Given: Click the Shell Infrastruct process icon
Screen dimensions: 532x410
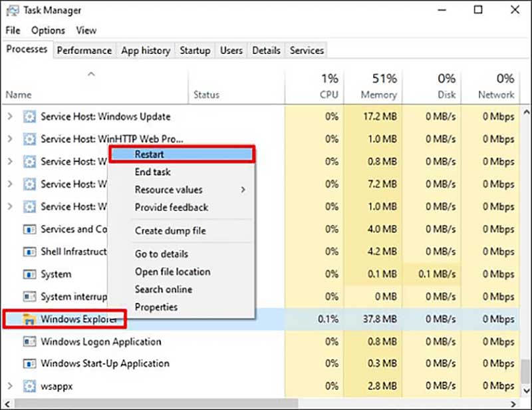Looking at the screenshot, I should coord(29,252).
